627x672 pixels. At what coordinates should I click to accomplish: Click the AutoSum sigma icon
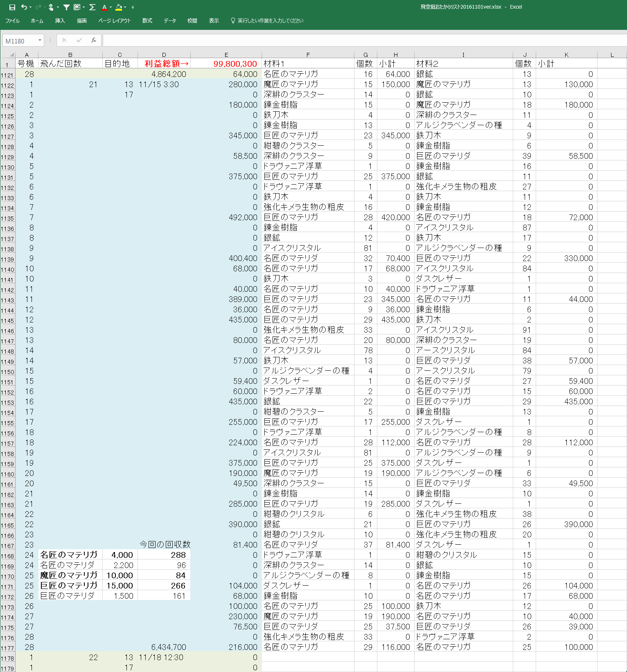pos(92,7)
